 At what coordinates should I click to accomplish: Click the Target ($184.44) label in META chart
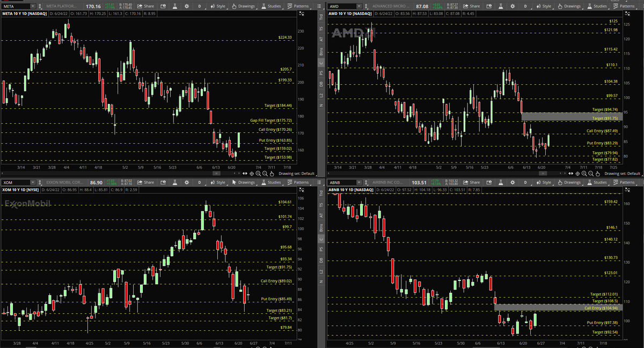[278, 105]
